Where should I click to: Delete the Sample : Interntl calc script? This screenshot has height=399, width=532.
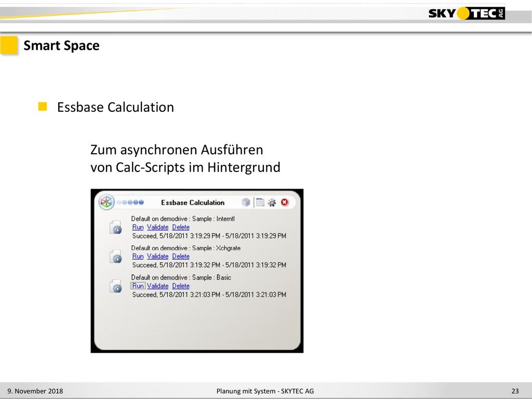coord(181,228)
